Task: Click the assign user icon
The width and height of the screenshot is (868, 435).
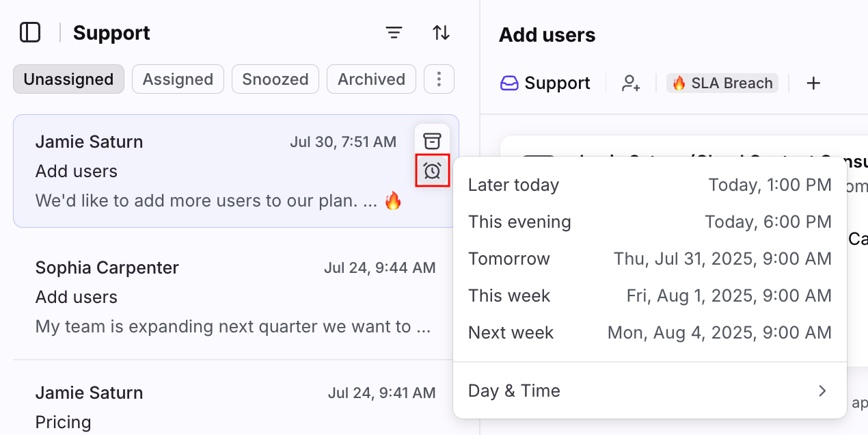Action: pyautogui.click(x=631, y=83)
